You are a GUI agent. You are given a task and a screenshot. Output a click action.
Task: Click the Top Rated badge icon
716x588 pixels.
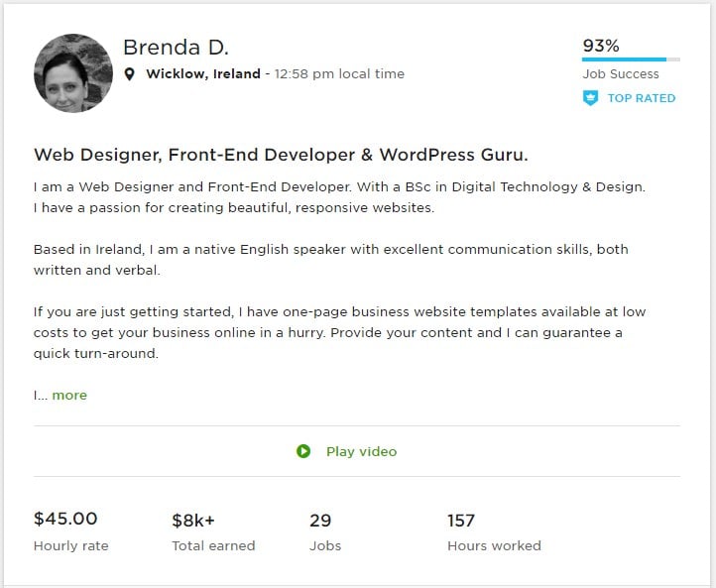click(x=590, y=98)
